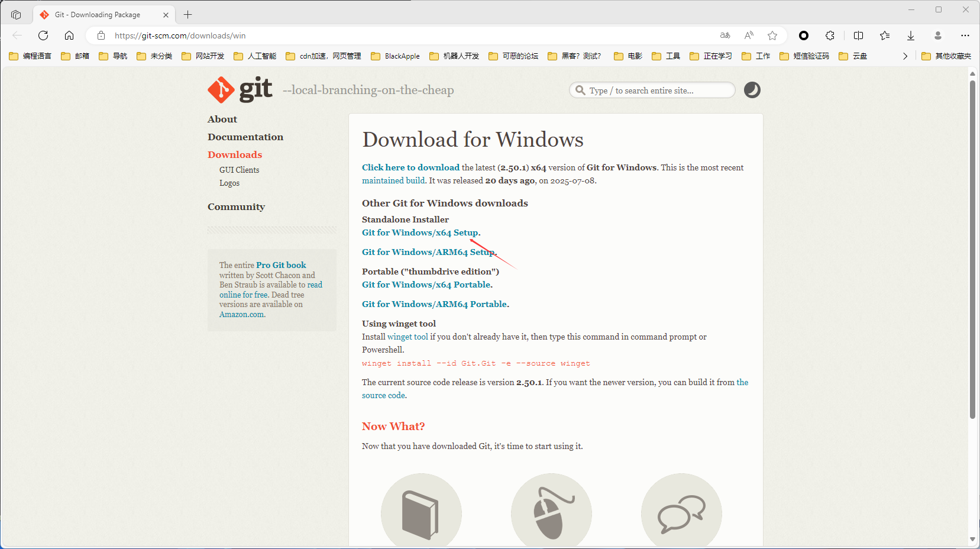Go to GUI Clients page
The image size is (980, 549).
tap(239, 170)
